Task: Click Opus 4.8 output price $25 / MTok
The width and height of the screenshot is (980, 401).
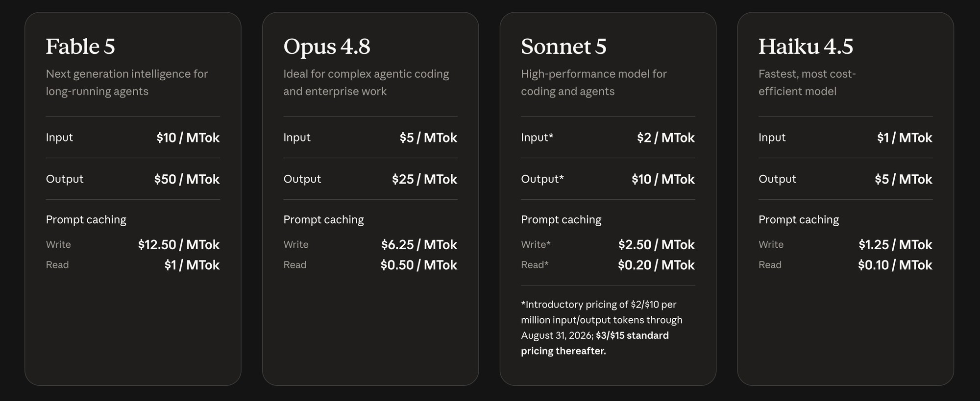Action: coord(424,179)
